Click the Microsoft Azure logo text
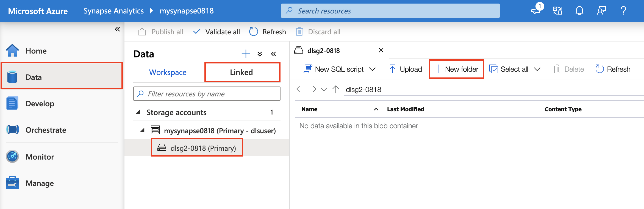The height and width of the screenshot is (209, 644). click(x=38, y=11)
